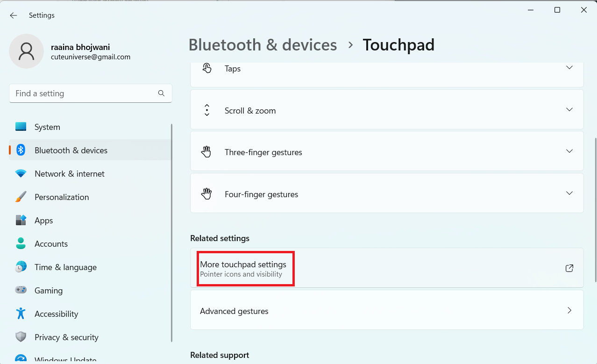Image resolution: width=597 pixels, height=364 pixels.
Task: Select Time & language in sidebar
Action: (x=65, y=267)
